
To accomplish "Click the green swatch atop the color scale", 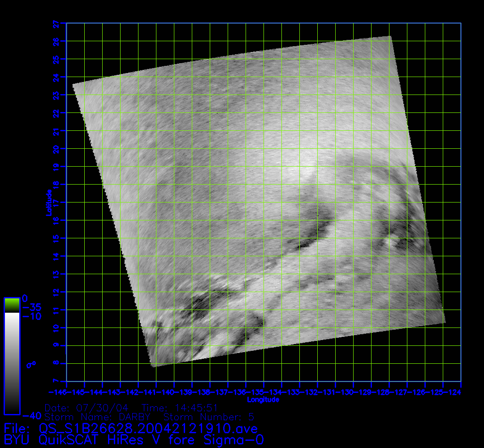I will (12, 305).
